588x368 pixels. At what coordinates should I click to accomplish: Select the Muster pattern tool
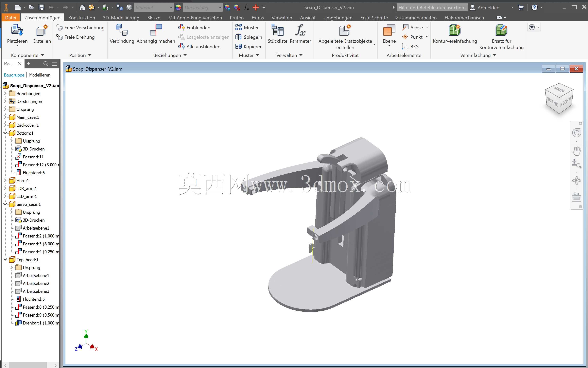tap(247, 27)
